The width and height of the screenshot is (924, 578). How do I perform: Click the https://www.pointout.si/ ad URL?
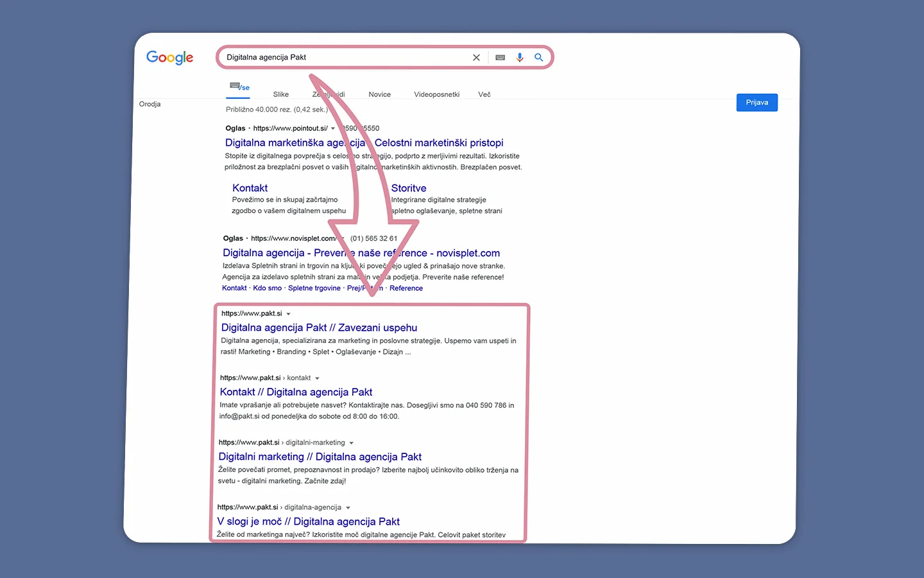click(x=290, y=128)
